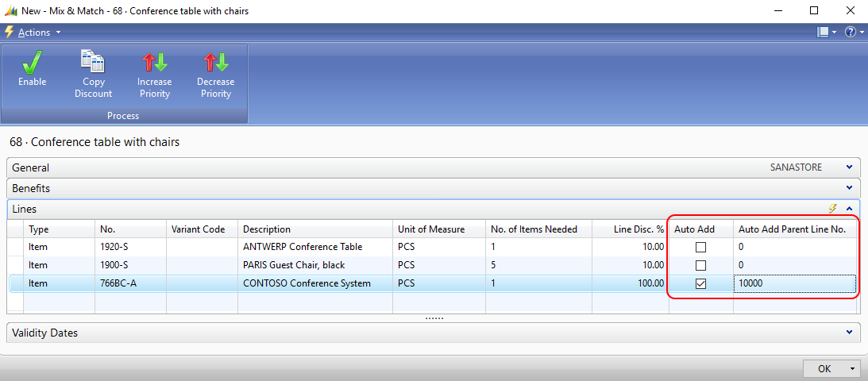Screen dimensions: 868x381
Task: Sort by the No. column header
Action: (131, 229)
